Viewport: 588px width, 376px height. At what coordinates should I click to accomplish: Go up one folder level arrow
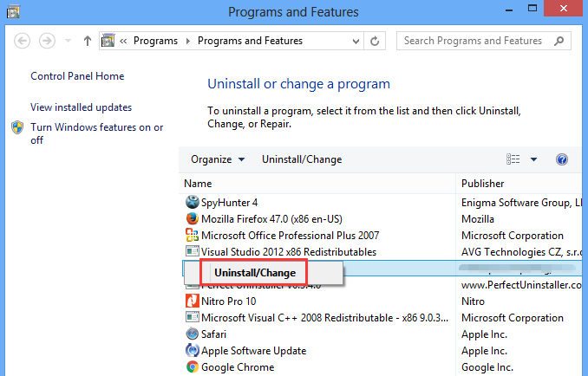(88, 41)
